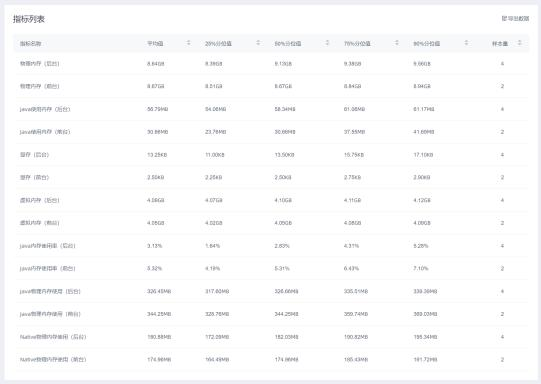
Task: Select the Native物理内存使用（后台）row name
Action: coord(53,337)
